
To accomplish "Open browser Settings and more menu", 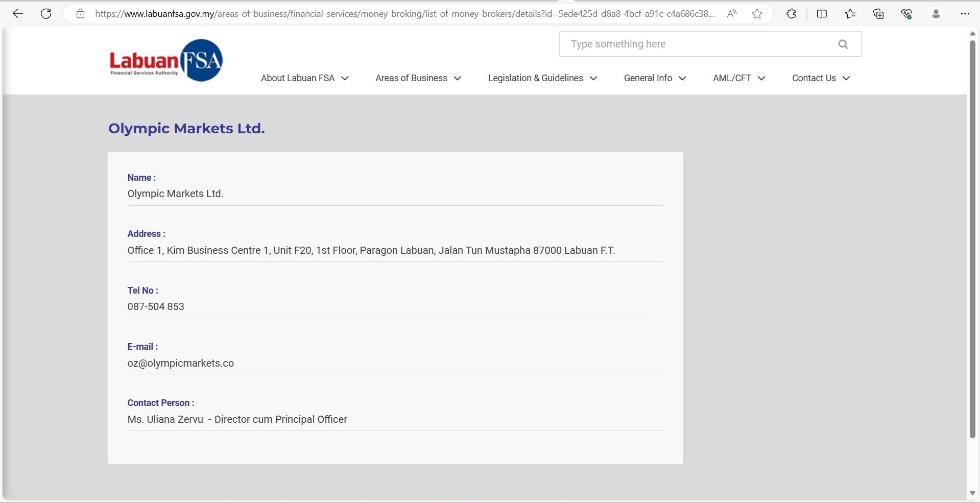I will pos(965,14).
